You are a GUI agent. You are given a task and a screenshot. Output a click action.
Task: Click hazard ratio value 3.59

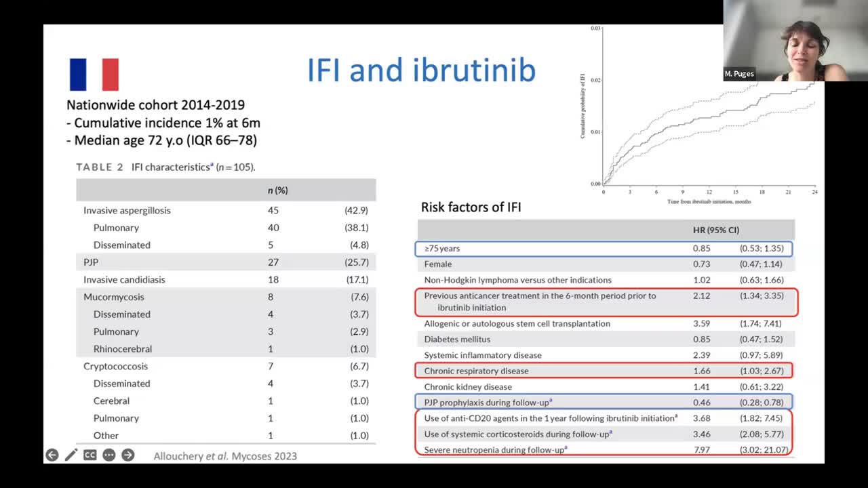[702, 323]
